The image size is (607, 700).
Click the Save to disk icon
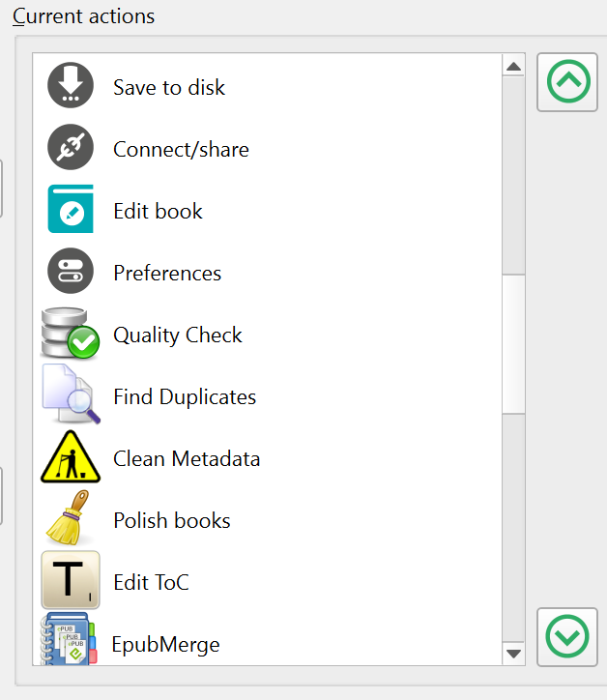[x=71, y=87]
